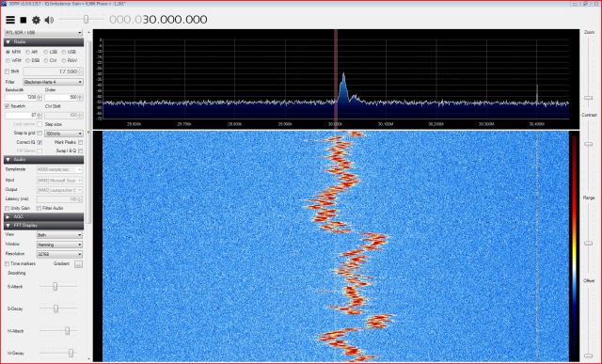Click the Bandwidth input field
602x364 pixels.
[24, 98]
